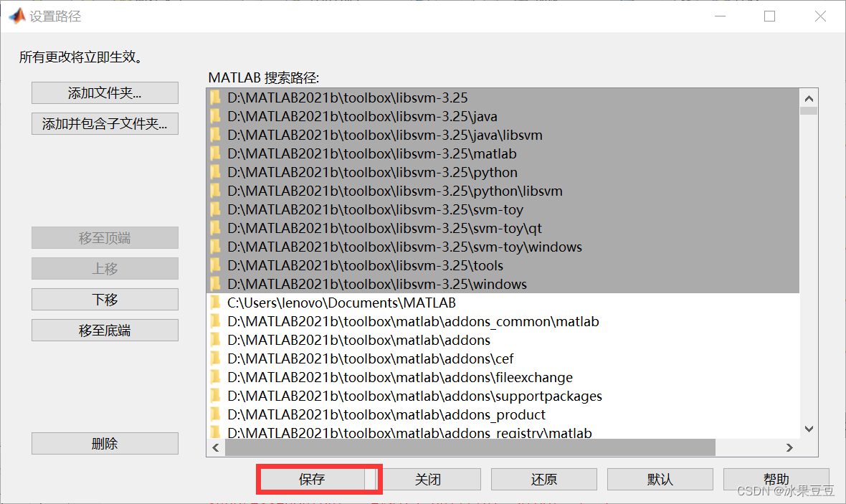Screen dimensions: 846x504
Task: Click the vertical scrollbar down arrow
Action: point(809,429)
